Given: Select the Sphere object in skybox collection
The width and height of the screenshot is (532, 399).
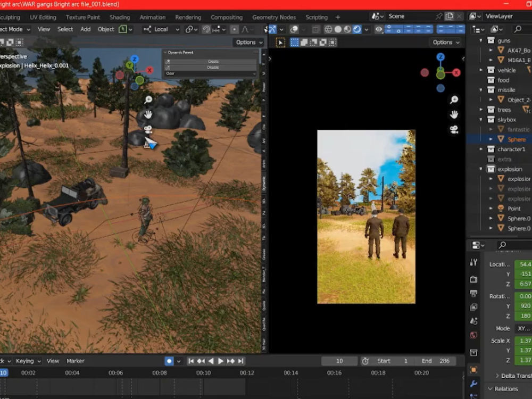Looking at the screenshot, I should [516, 139].
